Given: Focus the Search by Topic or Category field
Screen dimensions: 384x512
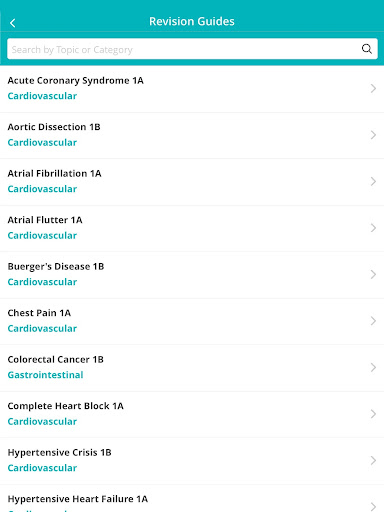Looking at the screenshot, I should [x=192, y=49].
